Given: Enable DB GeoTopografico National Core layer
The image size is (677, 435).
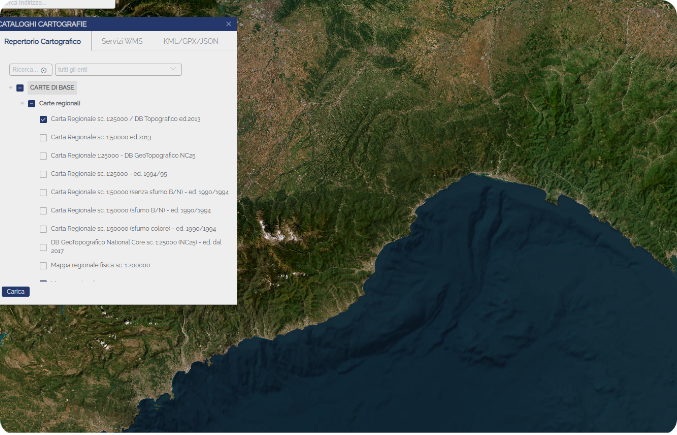Looking at the screenshot, I should point(43,246).
